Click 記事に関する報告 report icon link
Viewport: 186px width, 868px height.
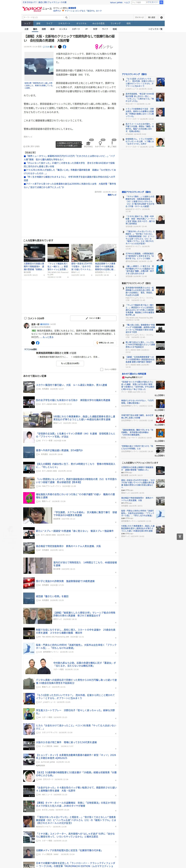coord(32,147)
